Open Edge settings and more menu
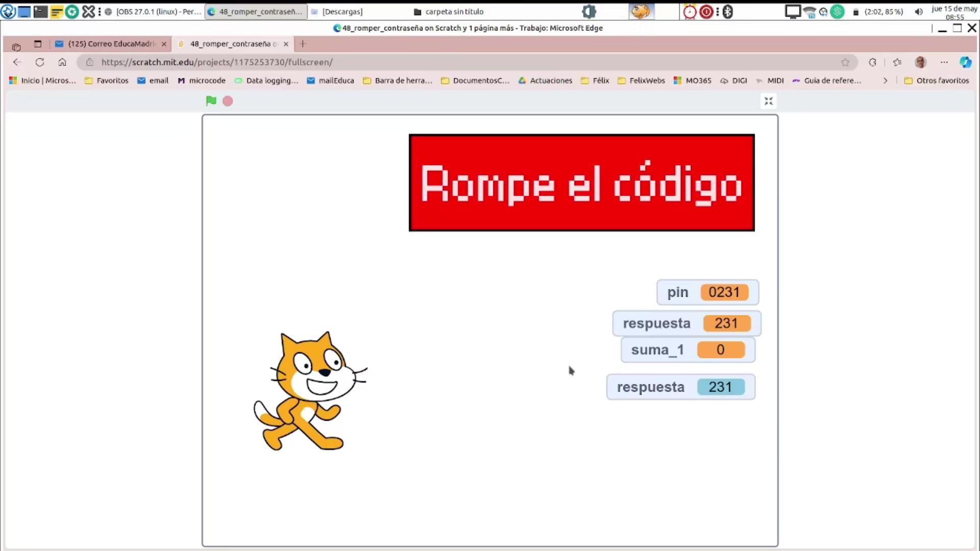Image resolution: width=980 pixels, height=551 pixels. [x=944, y=62]
